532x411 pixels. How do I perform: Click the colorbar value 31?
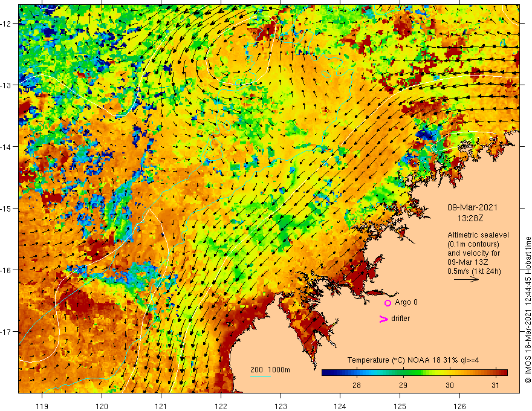click(496, 386)
